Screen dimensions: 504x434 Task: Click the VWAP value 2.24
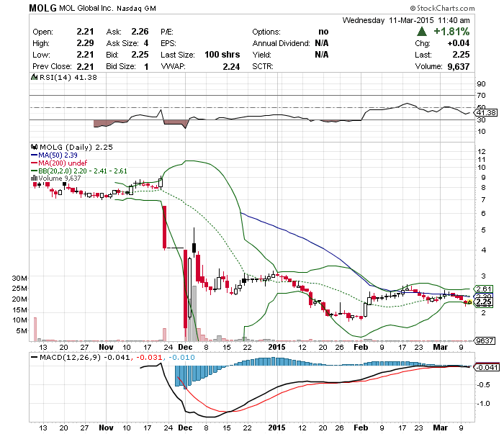point(231,66)
